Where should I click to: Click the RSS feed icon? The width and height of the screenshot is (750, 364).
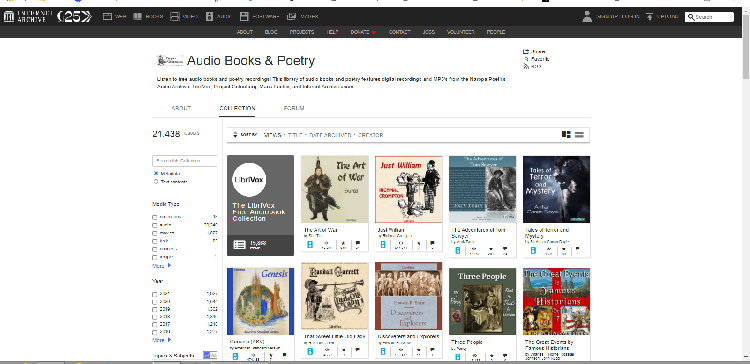click(x=526, y=66)
